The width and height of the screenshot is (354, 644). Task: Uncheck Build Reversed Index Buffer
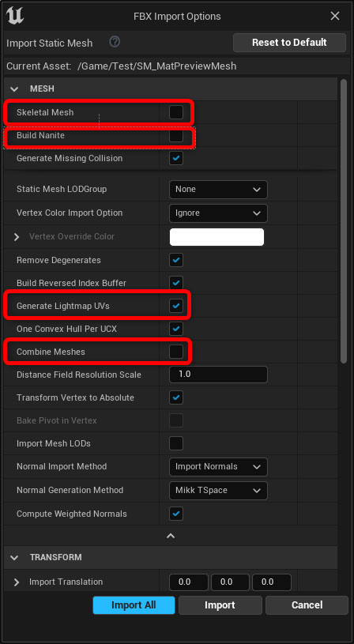(176, 283)
